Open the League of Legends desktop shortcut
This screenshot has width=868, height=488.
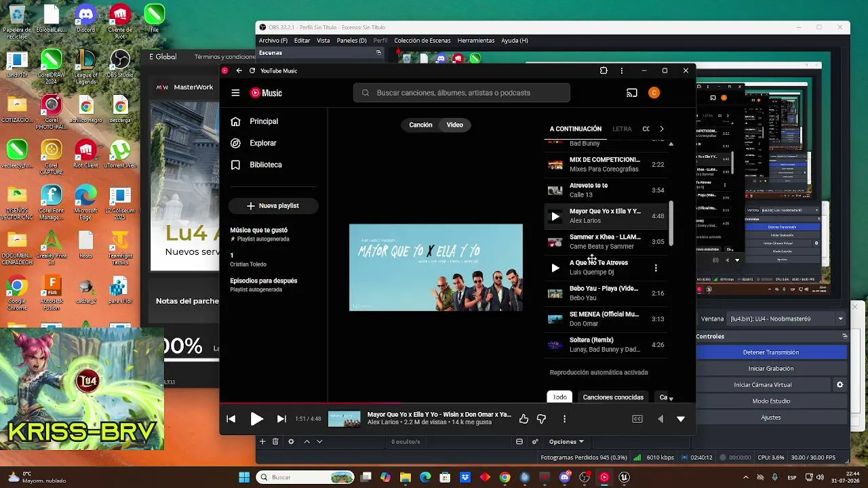[x=85, y=66]
